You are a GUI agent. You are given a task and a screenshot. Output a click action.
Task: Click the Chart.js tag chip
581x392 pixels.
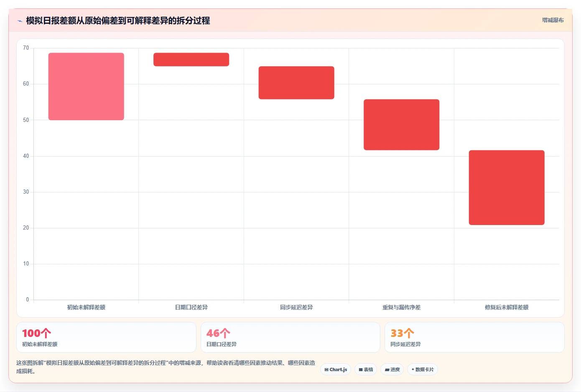click(x=336, y=369)
